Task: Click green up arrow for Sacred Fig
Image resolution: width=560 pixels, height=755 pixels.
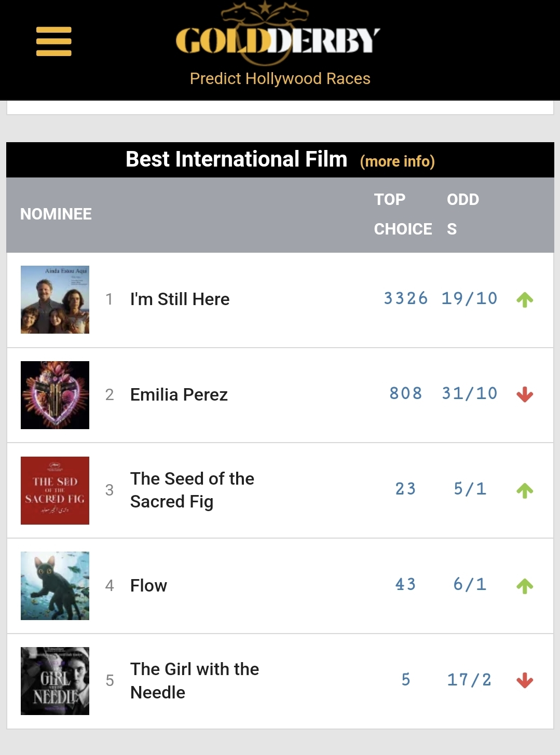Action: (525, 490)
